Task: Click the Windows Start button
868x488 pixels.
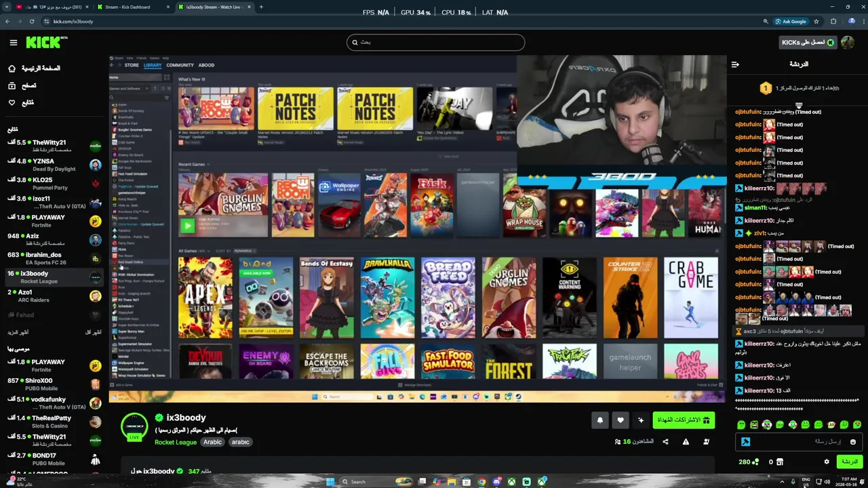Action: tap(330, 482)
